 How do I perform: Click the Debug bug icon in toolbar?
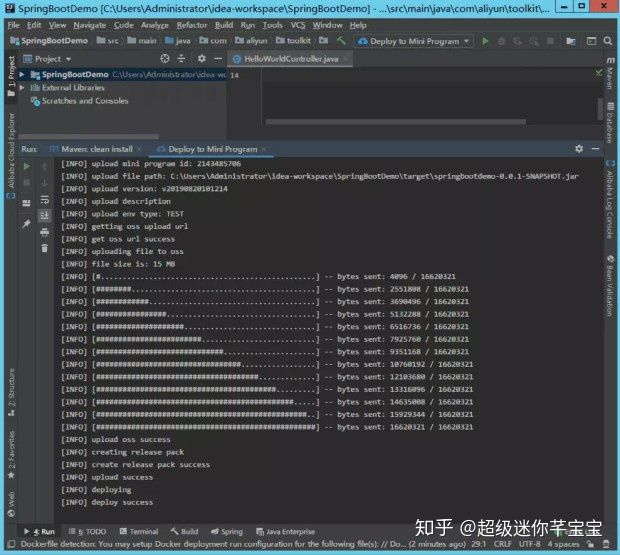point(501,41)
